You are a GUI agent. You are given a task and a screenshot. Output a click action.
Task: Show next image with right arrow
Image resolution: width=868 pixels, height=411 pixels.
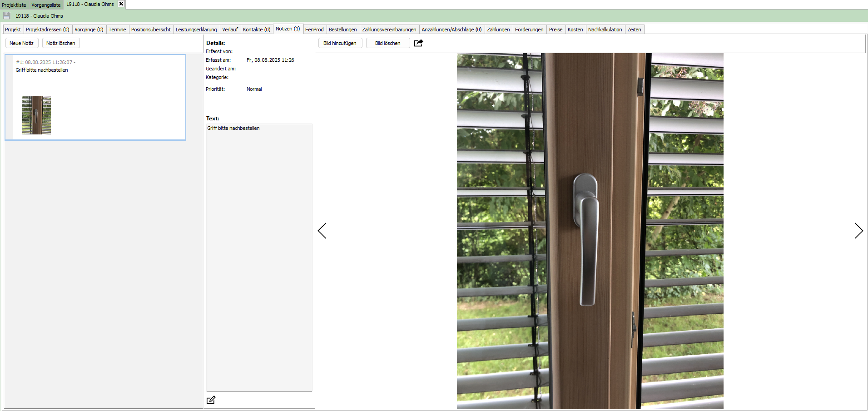858,231
